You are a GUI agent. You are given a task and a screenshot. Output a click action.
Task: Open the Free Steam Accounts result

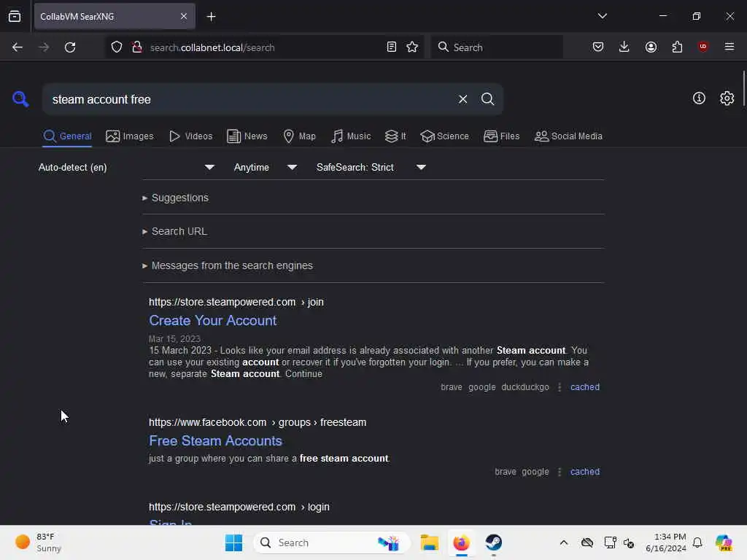click(x=215, y=441)
